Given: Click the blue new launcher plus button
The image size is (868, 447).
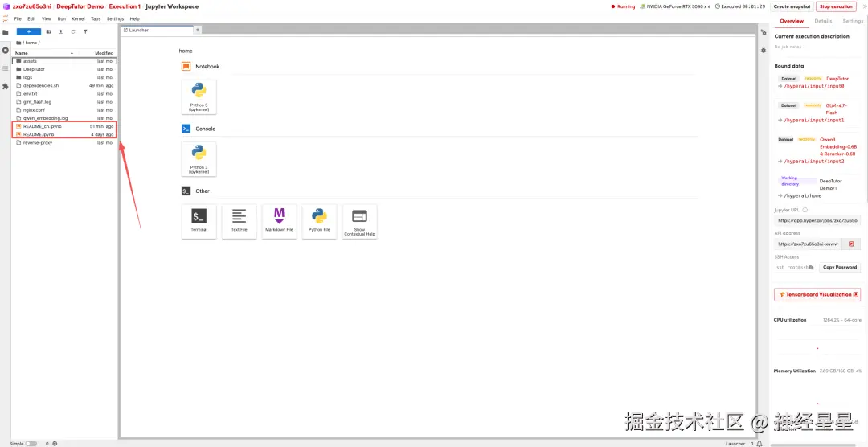Looking at the screenshot, I should click(29, 31).
